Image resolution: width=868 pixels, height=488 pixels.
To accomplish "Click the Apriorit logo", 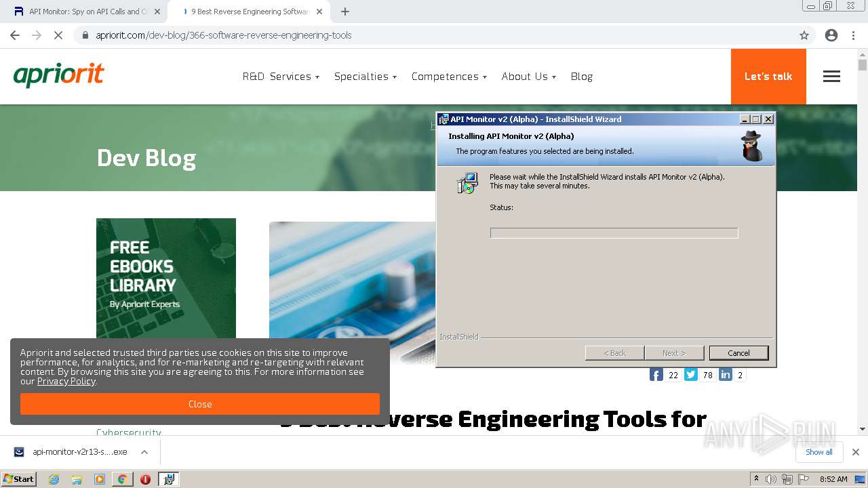I will [58, 75].
